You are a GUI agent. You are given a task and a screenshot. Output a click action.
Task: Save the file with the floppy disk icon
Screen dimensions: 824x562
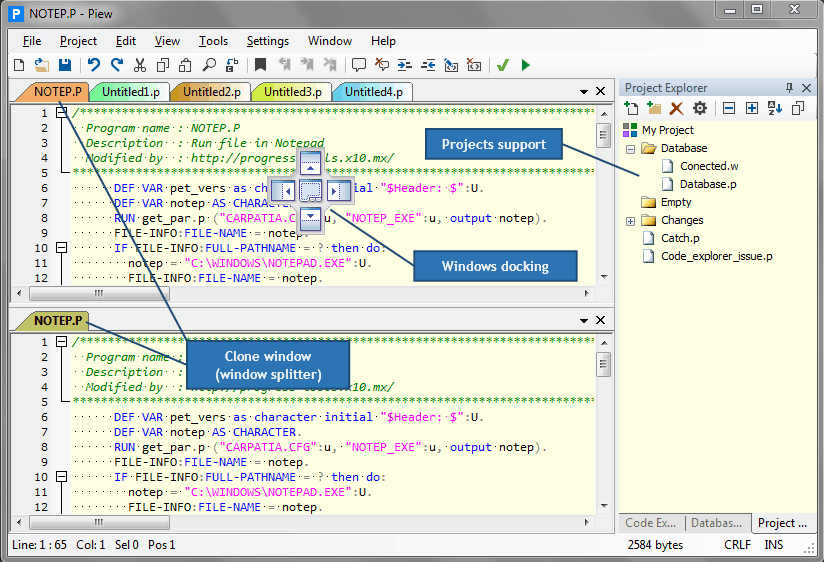(65, 65)
